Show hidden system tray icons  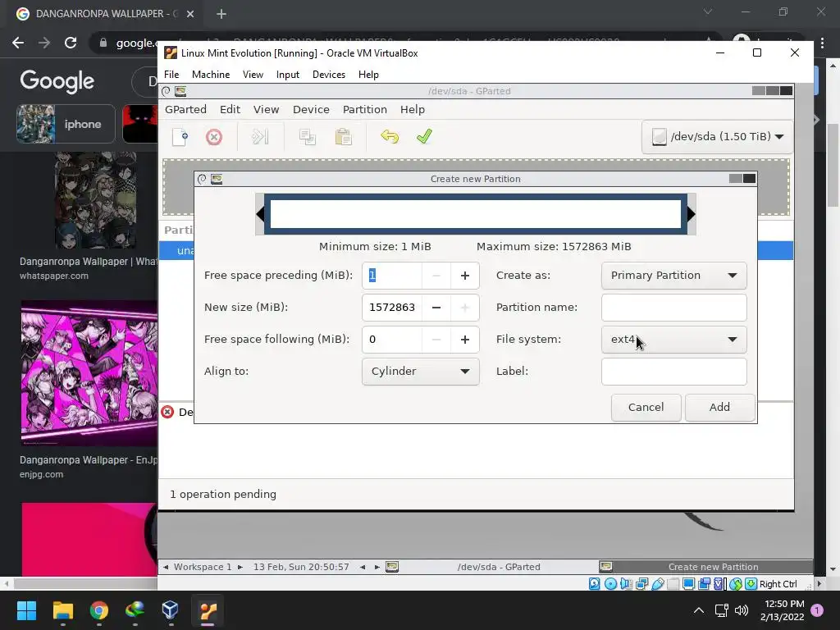pos(699,610)
